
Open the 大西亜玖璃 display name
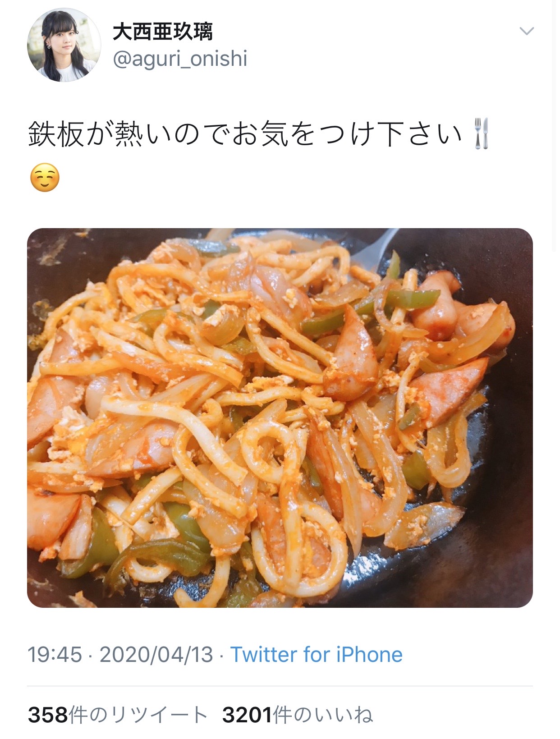pyautogui.click(x=163, y=32)
